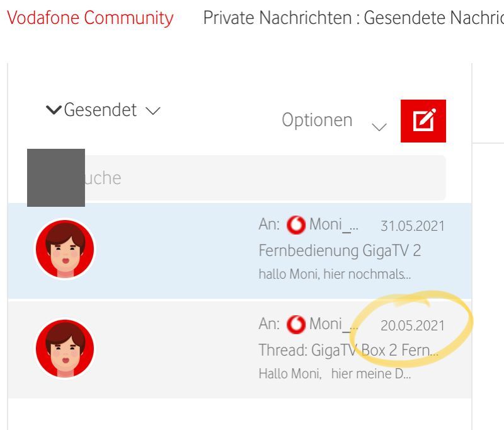
Task: Expand the Gesendet folder dropdown
Action: [x=112, y=110]
